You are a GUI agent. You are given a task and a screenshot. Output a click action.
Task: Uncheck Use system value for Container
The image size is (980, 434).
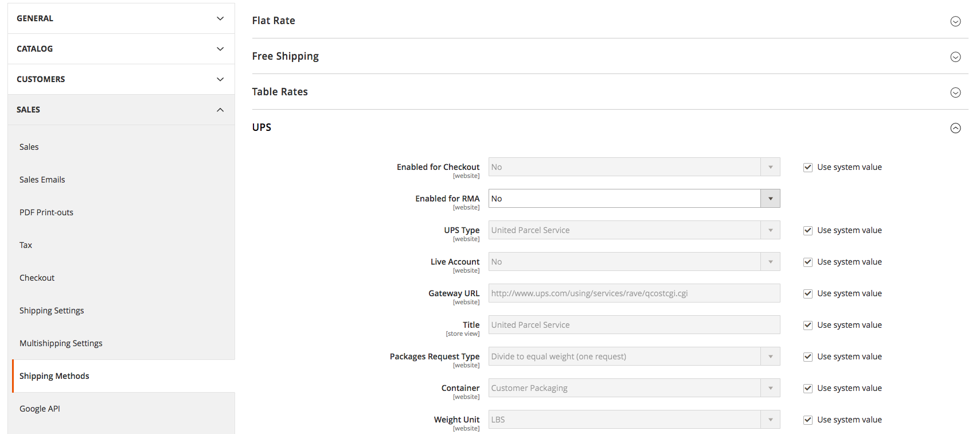point(808,389)
